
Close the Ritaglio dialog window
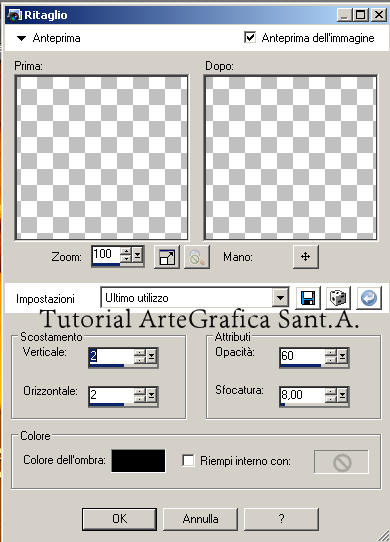click(x=379, y=15)
